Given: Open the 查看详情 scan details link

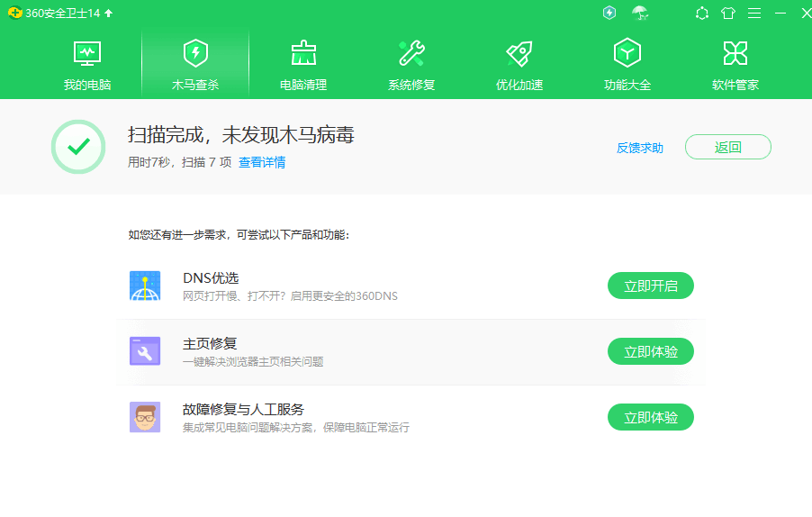Looking at the screenshot, I should pyautogui.click(x=262, y=162).
